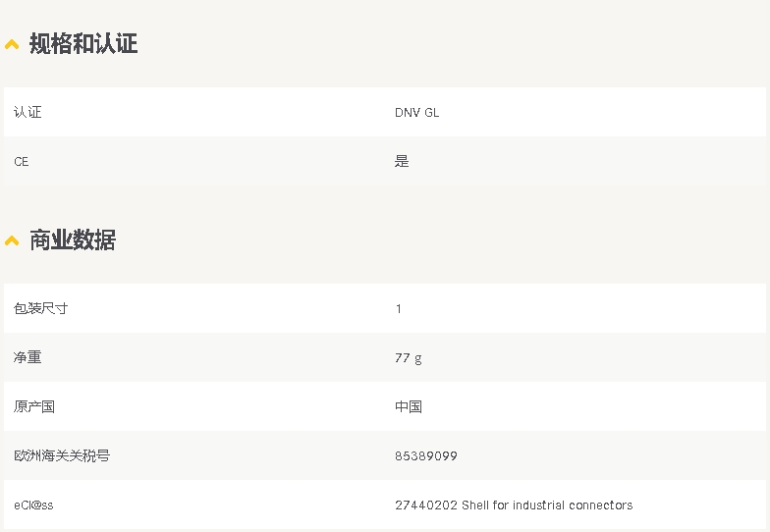This screenshot has width=770, height=532.
Task: Click the word connectors in eCl@ss value
Action: coord(601,505)
